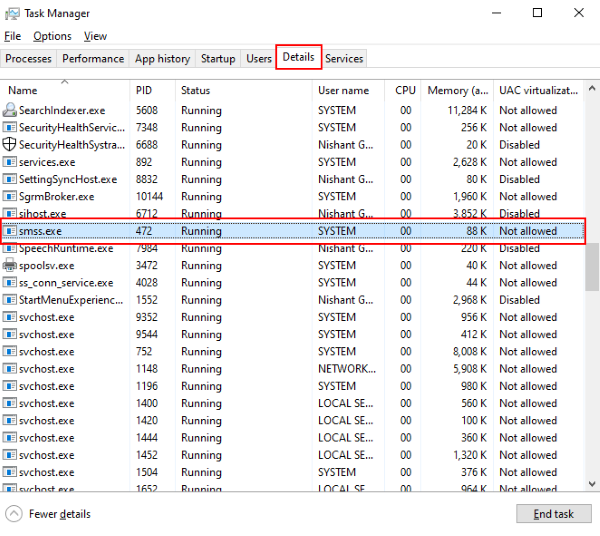The image size is (600, 536).
Task: Click the 2,628 K memory value
Action: point(470,162)
